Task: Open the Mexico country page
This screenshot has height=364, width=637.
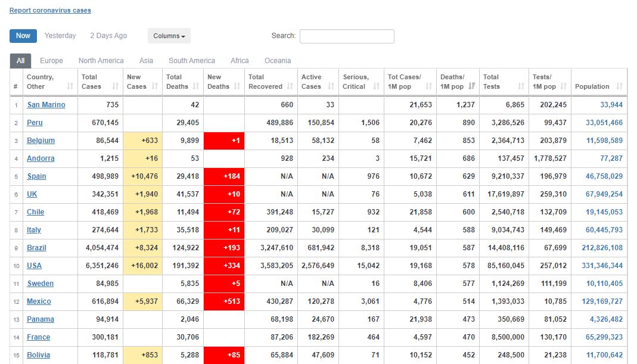Action: coord(39,301)
